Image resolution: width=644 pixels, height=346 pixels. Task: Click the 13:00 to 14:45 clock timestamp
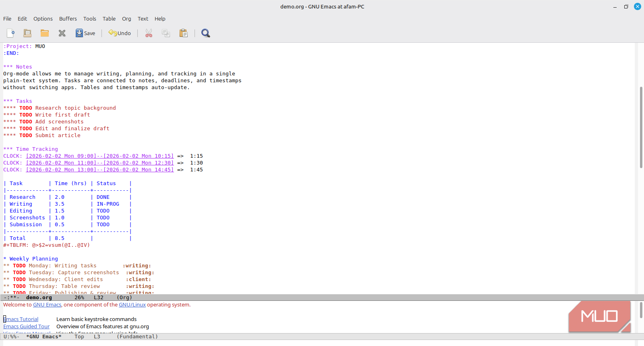100,170
